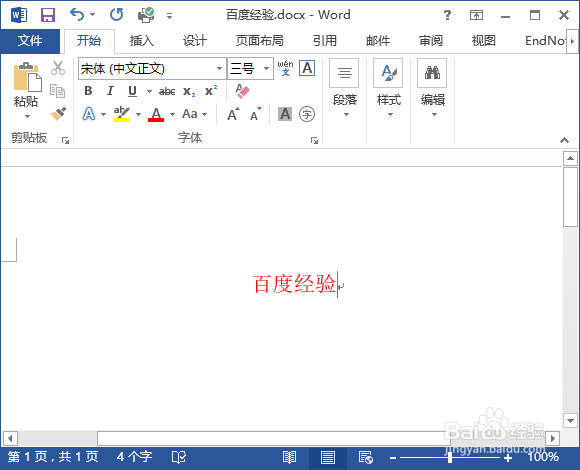Click the Copy icon
The width and height of the screenshot is (580, 470).
coord(58,91)
